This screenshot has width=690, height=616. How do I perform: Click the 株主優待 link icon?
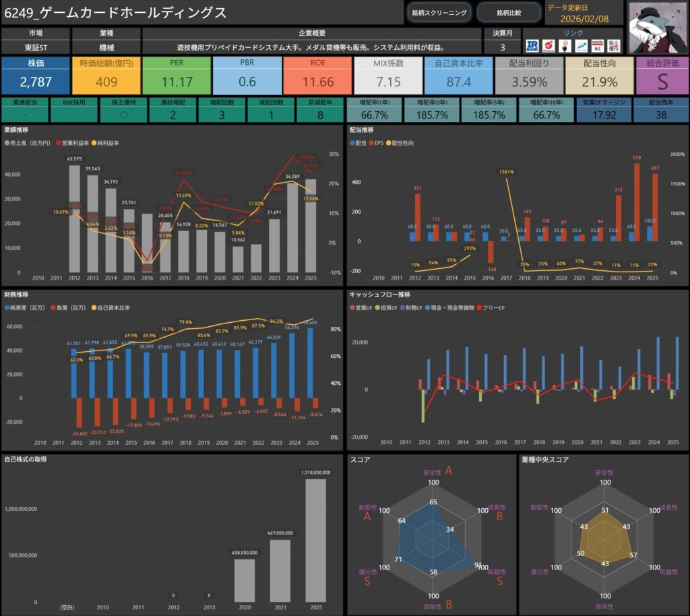point(613,45)
